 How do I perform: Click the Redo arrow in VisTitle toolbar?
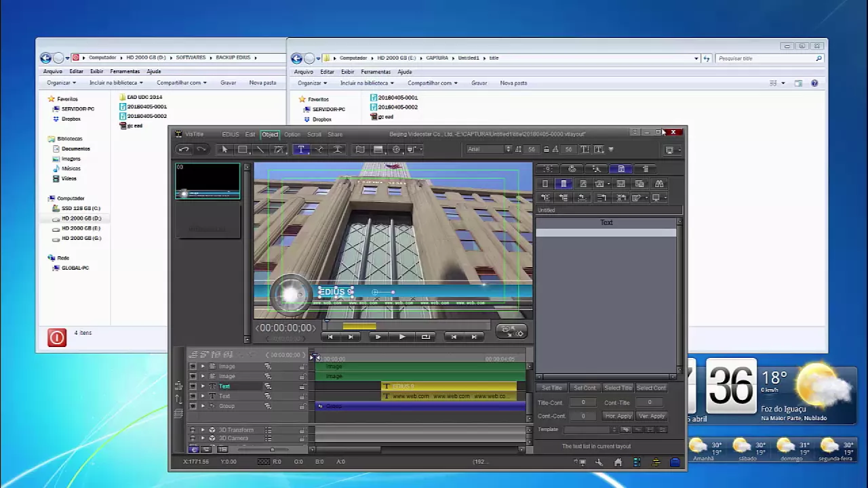(x=201, y=149)
